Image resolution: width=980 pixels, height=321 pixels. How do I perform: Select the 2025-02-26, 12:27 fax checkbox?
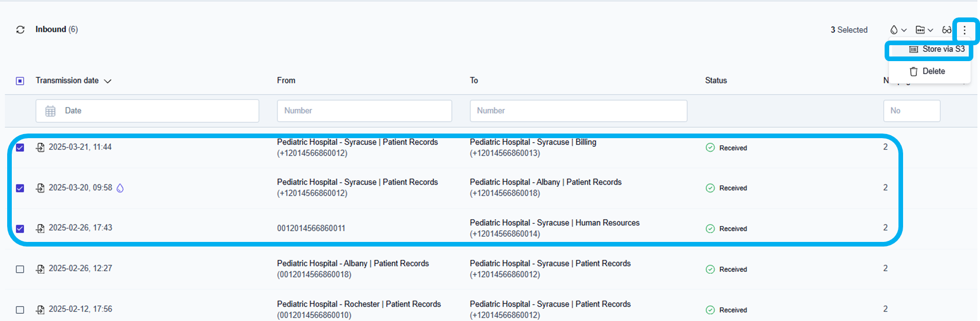[20, 269]
